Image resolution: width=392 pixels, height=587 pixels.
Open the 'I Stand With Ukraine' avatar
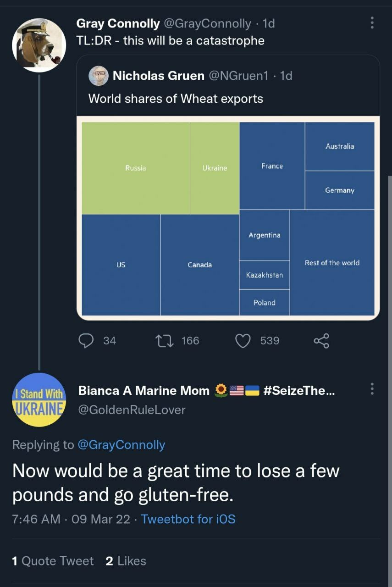pos(39,399)
